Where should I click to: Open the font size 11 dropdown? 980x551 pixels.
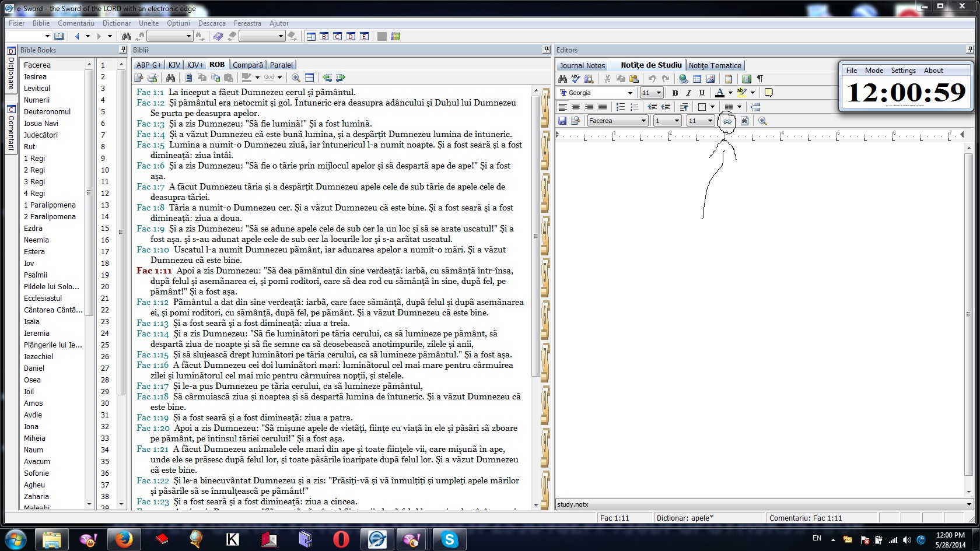pos(659,93)
